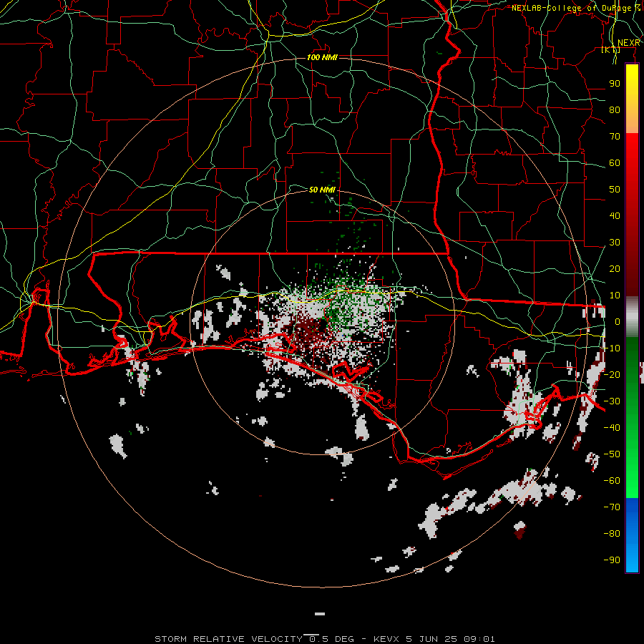Select the 20 value on the velocity scale
644x644 pixels.
tap(615, 269)
